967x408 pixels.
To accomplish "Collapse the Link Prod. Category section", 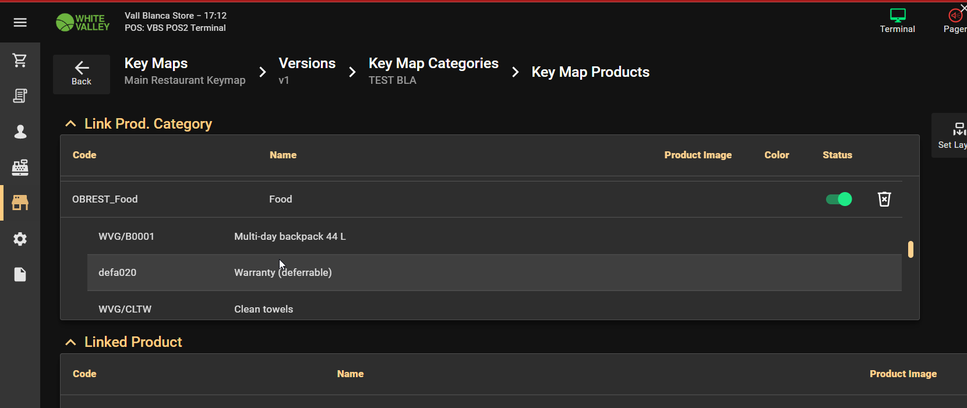I will coord(70,124).
